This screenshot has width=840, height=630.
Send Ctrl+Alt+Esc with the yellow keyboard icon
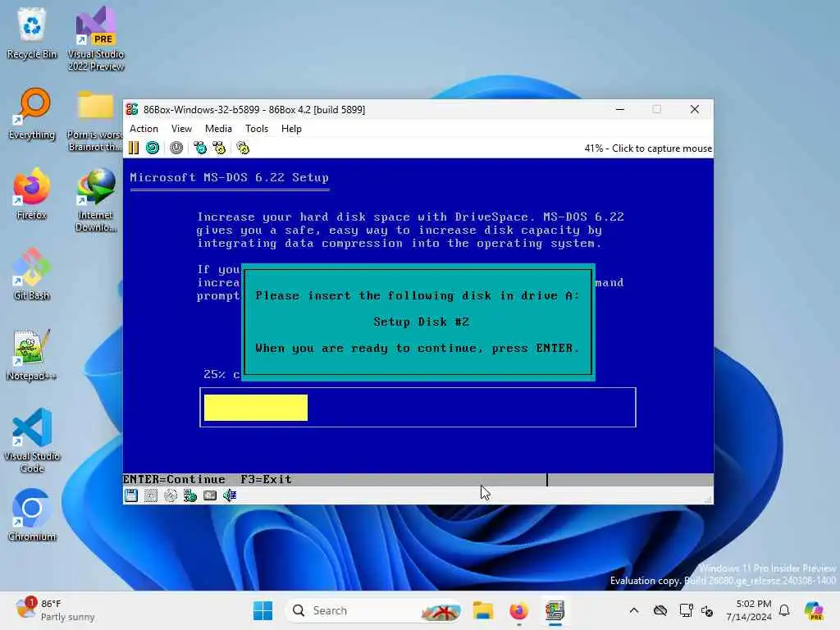219,148
